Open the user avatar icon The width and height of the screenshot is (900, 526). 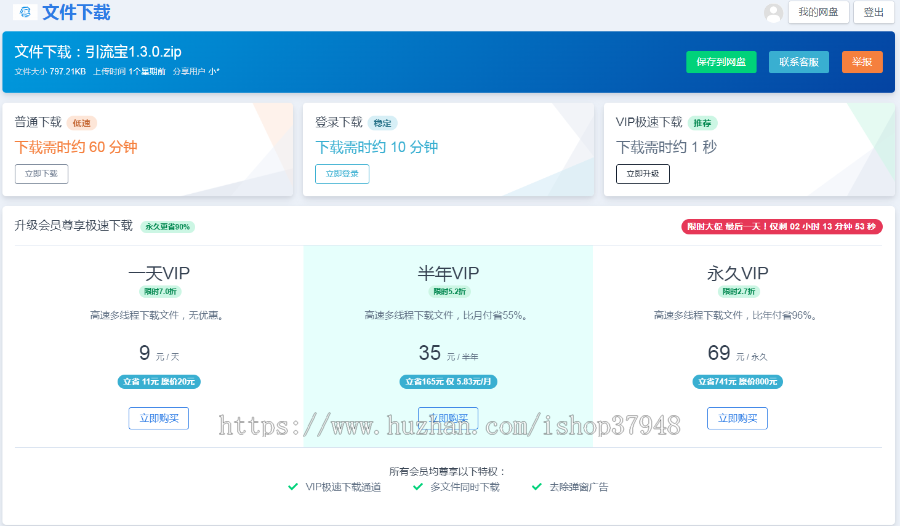click(773, 13)
